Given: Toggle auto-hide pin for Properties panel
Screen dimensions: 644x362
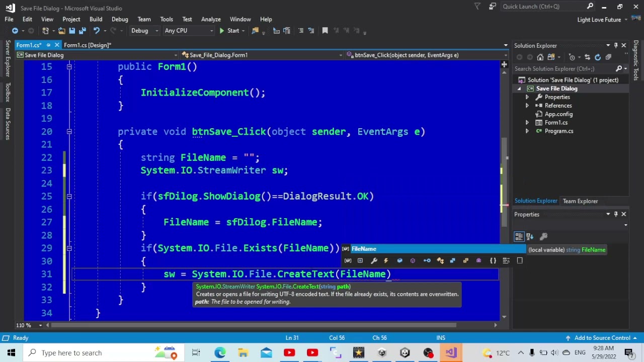Looking at the screenshot, I should point(616,215).
